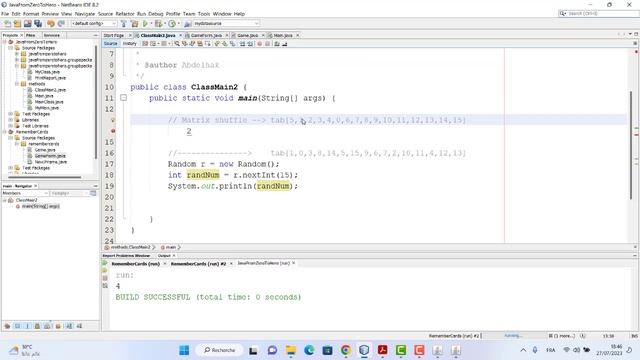Open the Services panel tab
640x360 pixels.
click(x=52, y=36)
